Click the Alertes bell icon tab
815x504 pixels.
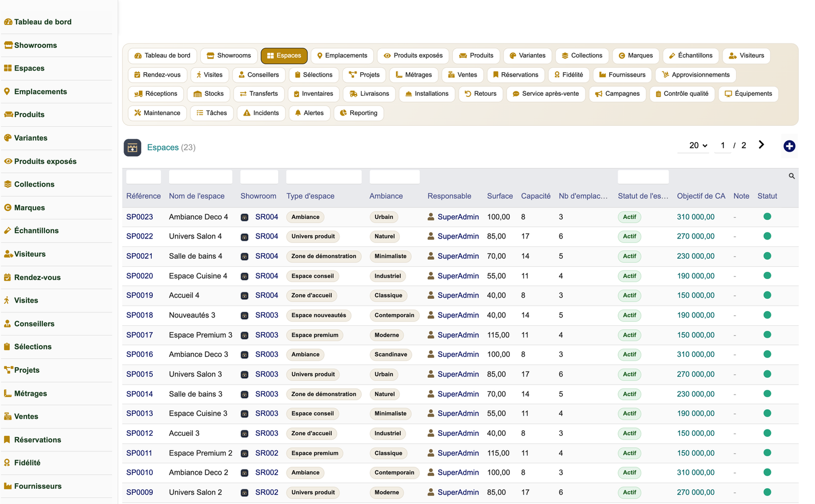tap(298, 113)
